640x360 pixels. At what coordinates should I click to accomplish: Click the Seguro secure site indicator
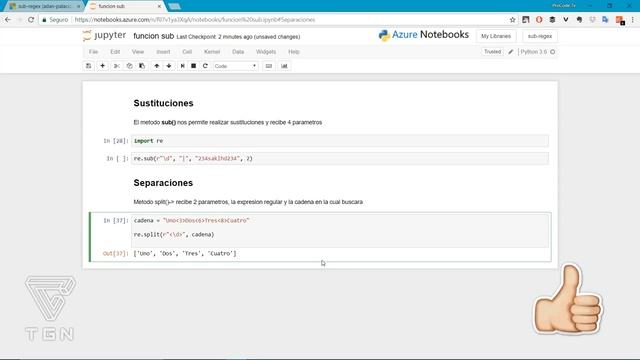tap(55, 20)
